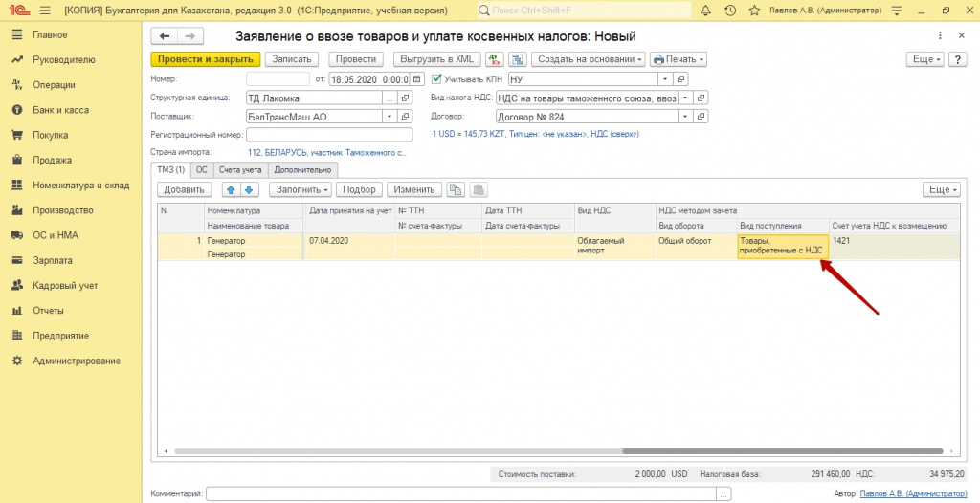Switch to the Счета учета tab

(x=240, y=169)
